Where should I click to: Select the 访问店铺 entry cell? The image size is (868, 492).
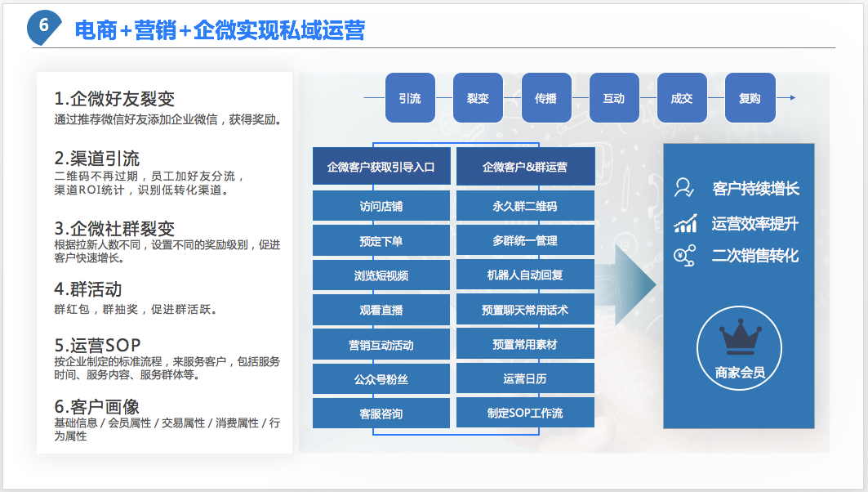click(x=381, y=205)
